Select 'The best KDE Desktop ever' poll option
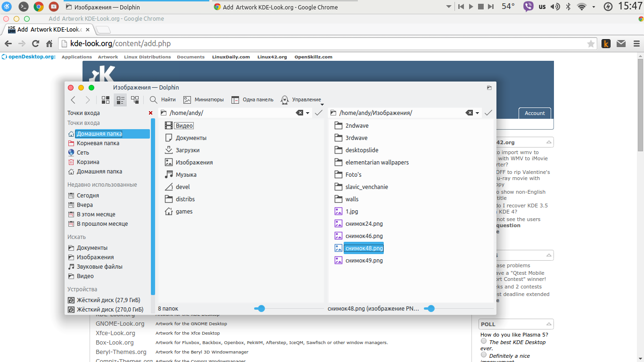 (484, 341)
